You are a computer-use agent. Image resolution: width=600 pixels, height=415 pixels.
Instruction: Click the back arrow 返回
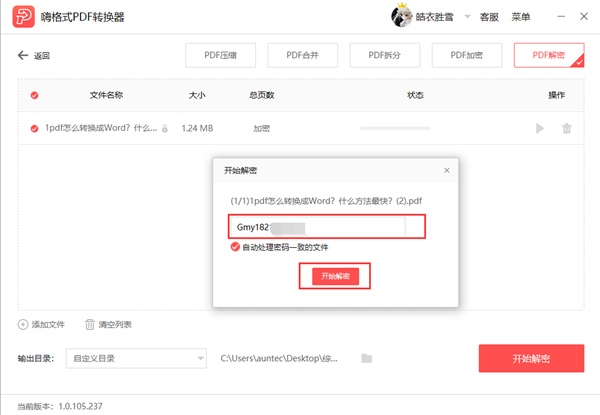click(x=24, y=56)
